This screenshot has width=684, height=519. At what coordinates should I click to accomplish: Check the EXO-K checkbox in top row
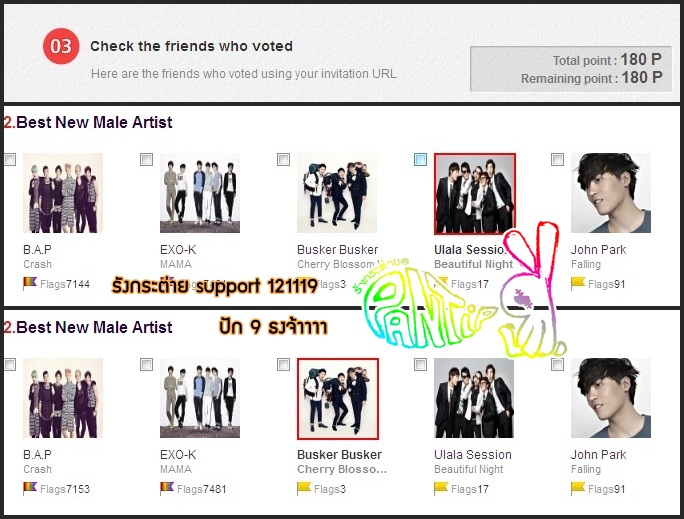point(147,160)
